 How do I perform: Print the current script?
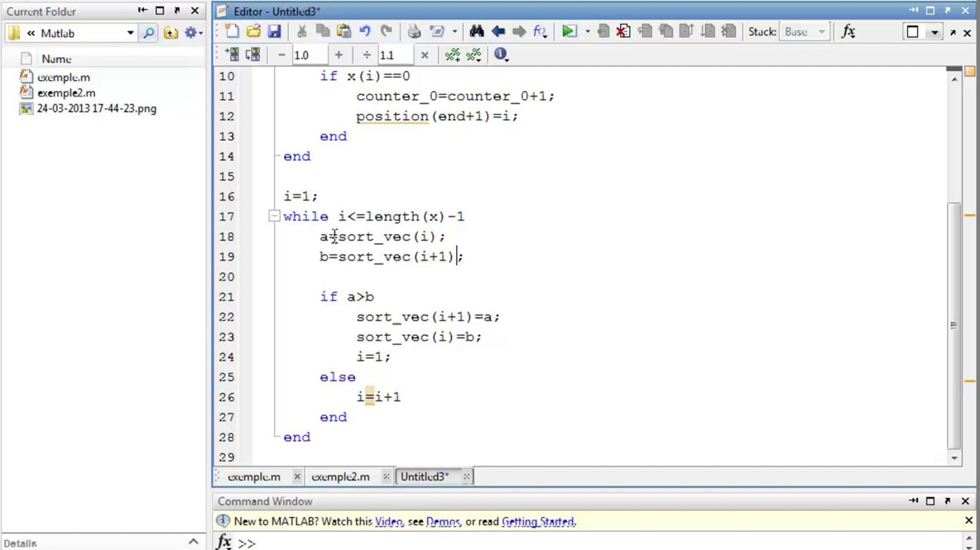point(414,31)
